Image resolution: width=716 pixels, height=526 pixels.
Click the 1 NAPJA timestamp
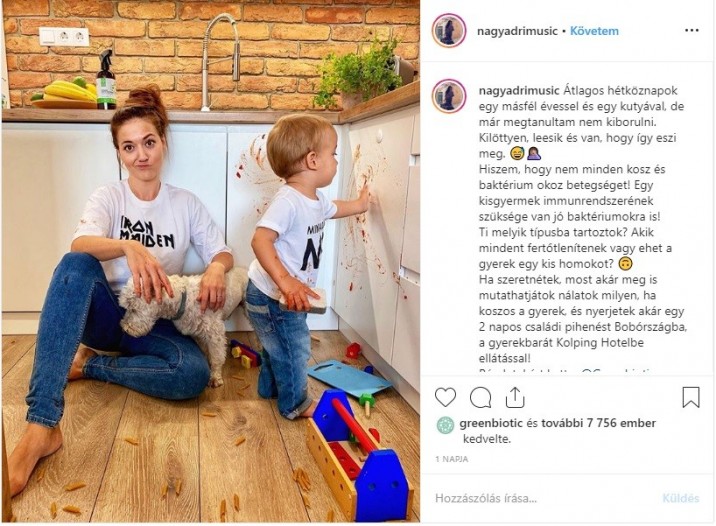click(452, 459)
